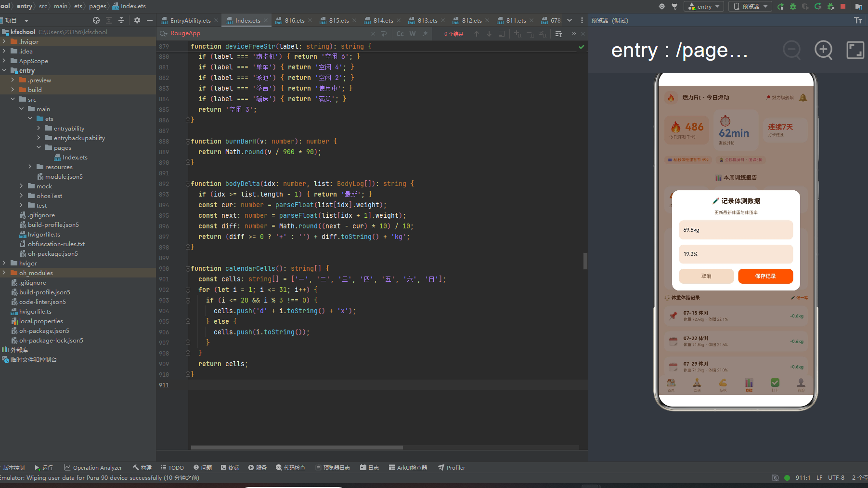Open the TODO tool window
The image size is (868, 488).
coord(172,468)
